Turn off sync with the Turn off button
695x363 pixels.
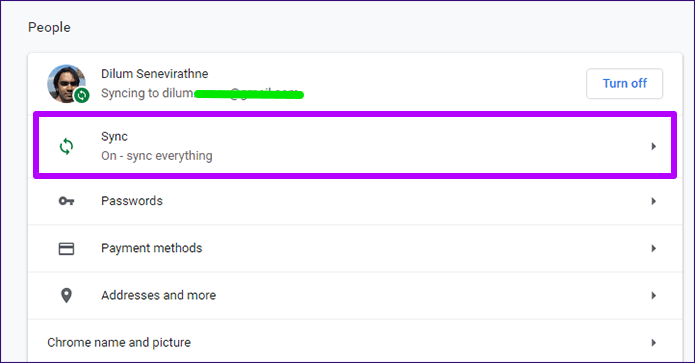[625, 83]
